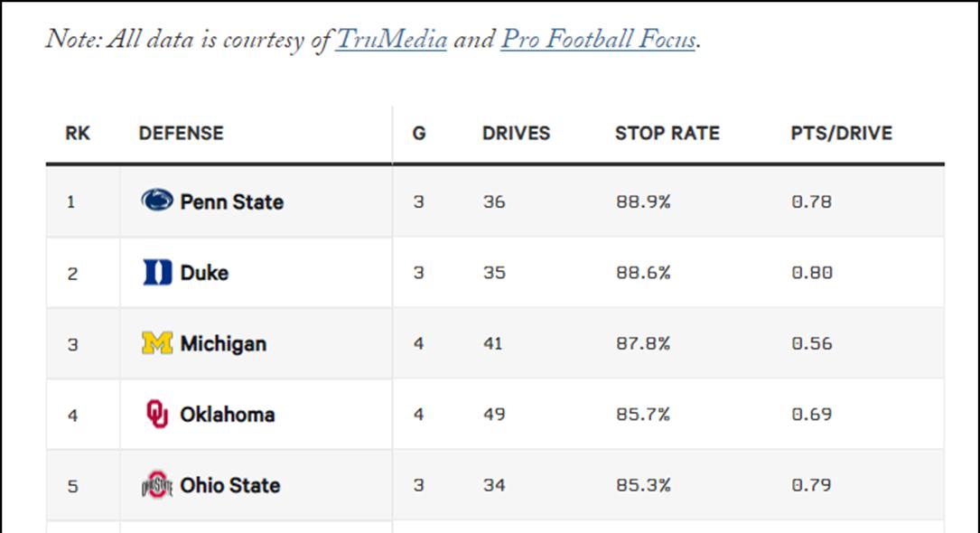This screenshot has height=533, width=980.
Task: Click the Oklahoma OU logo
Action: point(157,414)
